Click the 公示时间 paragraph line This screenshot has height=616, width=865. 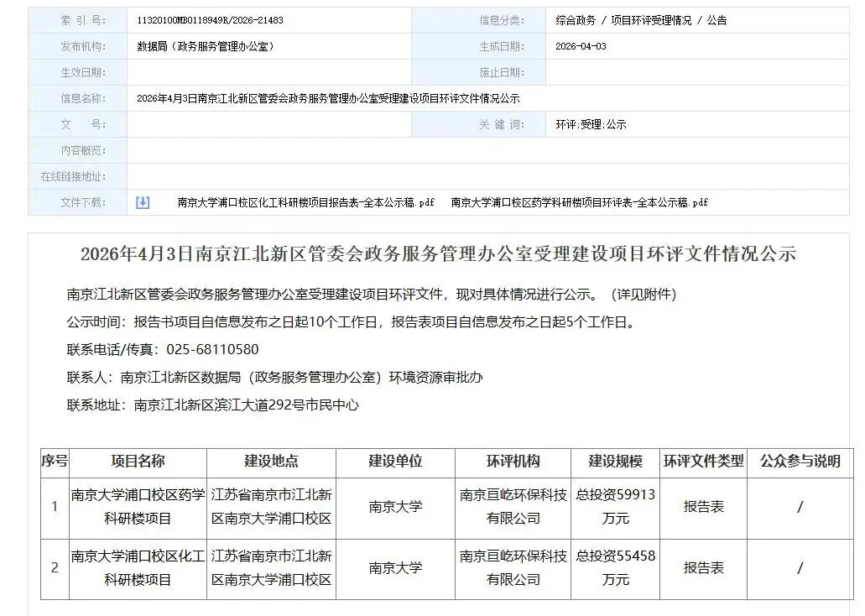coord(353,321)
